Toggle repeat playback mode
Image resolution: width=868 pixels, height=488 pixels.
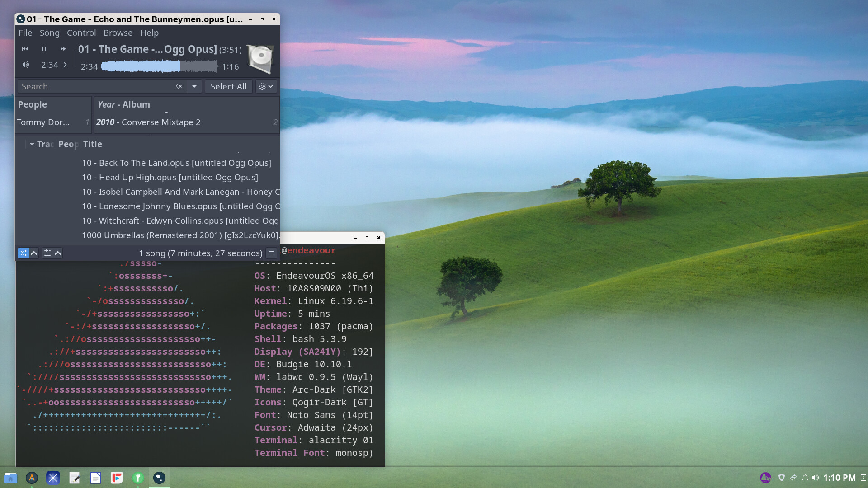47,253
